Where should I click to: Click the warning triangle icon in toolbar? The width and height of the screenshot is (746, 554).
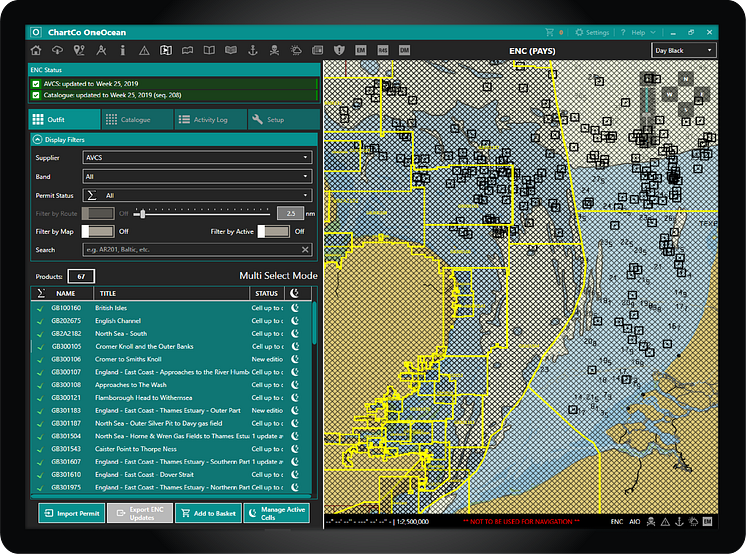[x=144, y=50]
